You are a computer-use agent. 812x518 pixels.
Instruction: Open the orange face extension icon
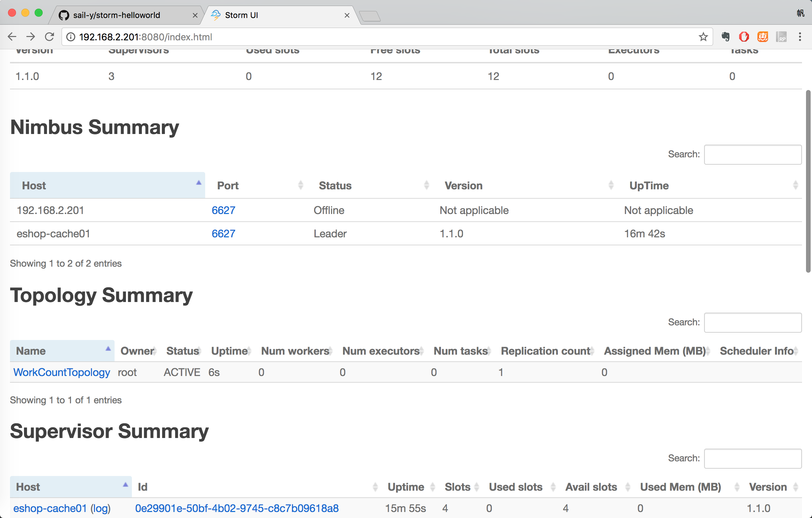pyautogui.click(x=762, y=37)
